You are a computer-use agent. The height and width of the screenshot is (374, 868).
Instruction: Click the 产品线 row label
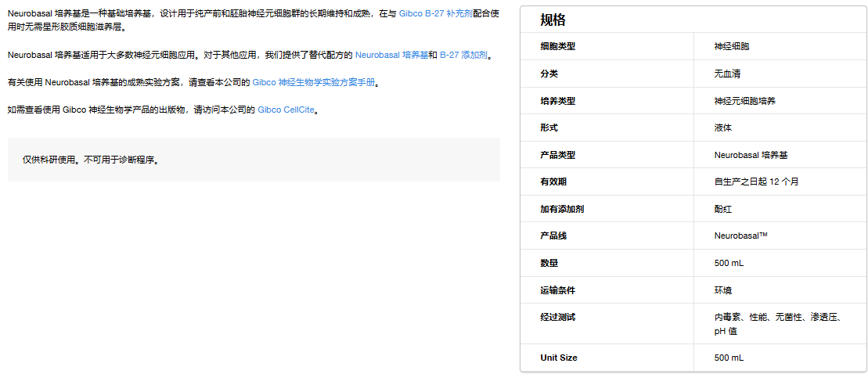[x=553, y=236]
